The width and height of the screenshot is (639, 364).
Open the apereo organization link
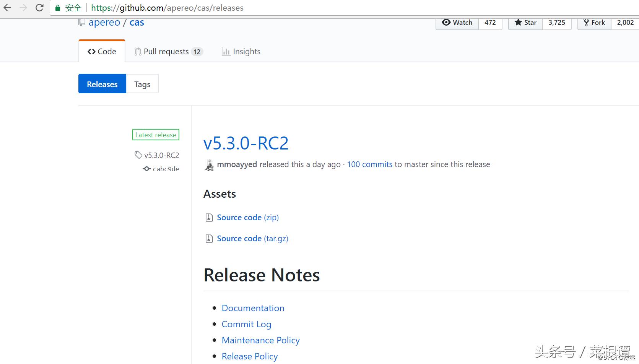click(104, 22)
